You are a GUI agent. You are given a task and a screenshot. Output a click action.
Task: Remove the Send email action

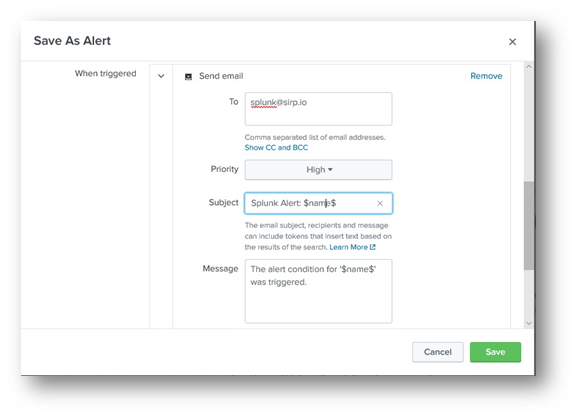pos(486,76)
